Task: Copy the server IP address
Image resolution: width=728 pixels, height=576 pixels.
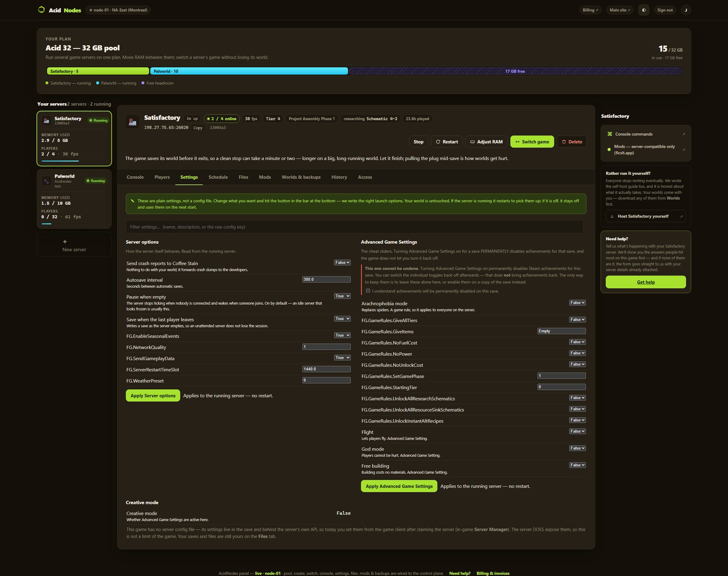Action: pos(198,128)
